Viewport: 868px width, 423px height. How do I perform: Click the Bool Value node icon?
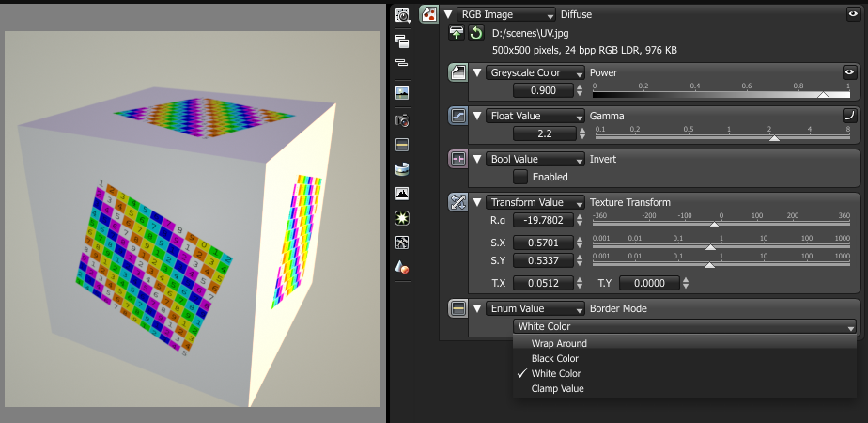[x=457, y=159]
